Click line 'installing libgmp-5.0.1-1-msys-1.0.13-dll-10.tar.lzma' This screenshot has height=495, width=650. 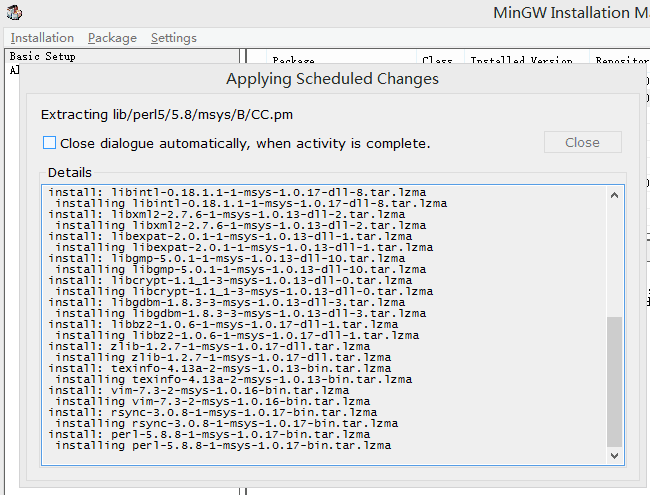240,269
